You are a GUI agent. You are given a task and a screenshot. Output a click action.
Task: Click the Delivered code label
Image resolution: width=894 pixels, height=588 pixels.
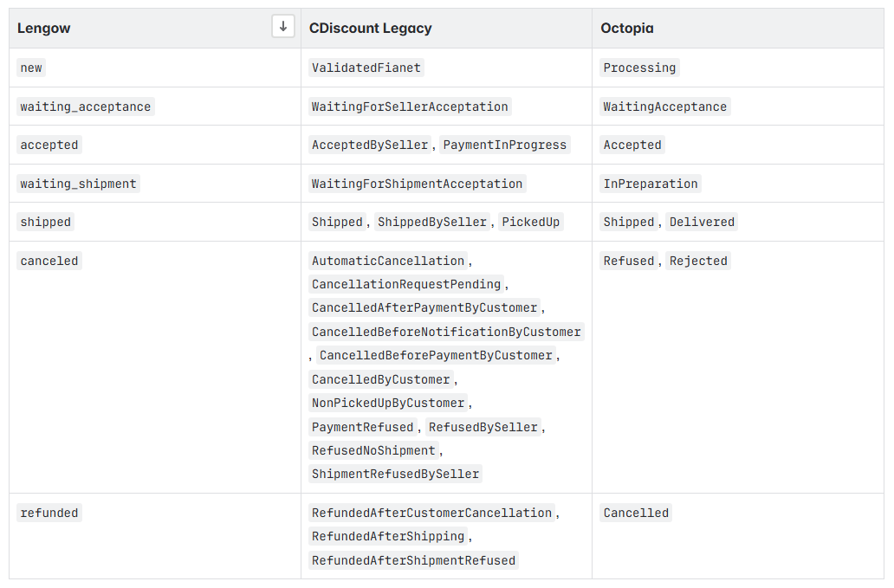[x=702, y=222]
